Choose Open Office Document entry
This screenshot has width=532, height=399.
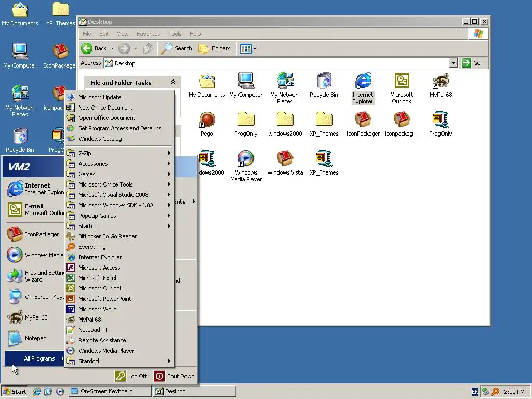tap(119, 118)
